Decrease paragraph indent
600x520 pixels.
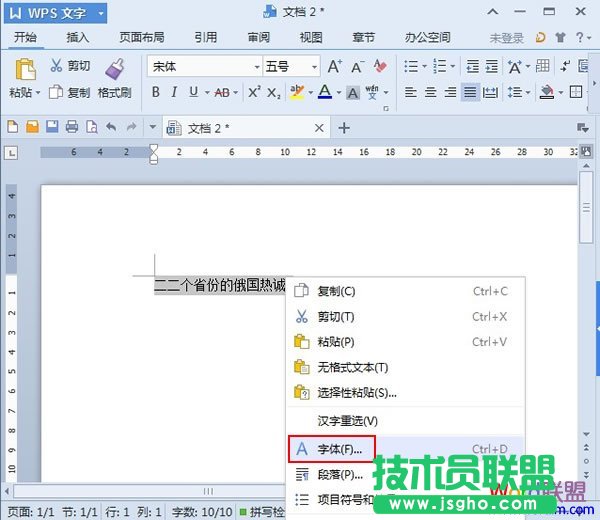[473, 67]
